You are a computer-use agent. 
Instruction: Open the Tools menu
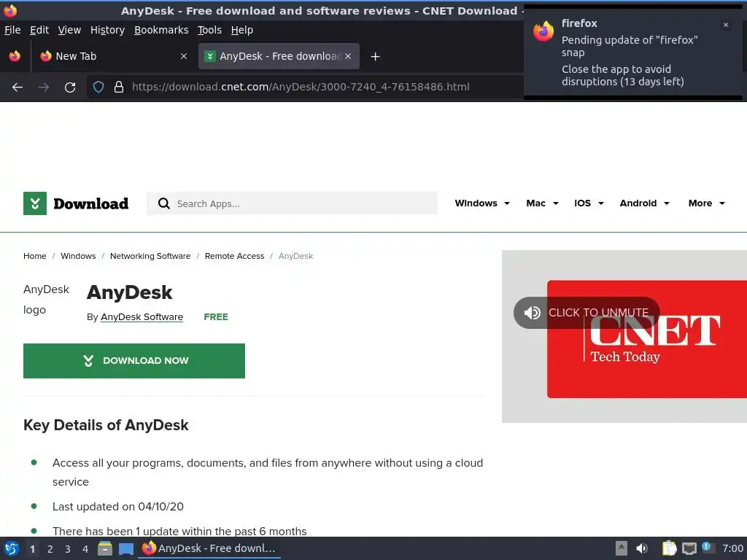click(x=209, y=30)
